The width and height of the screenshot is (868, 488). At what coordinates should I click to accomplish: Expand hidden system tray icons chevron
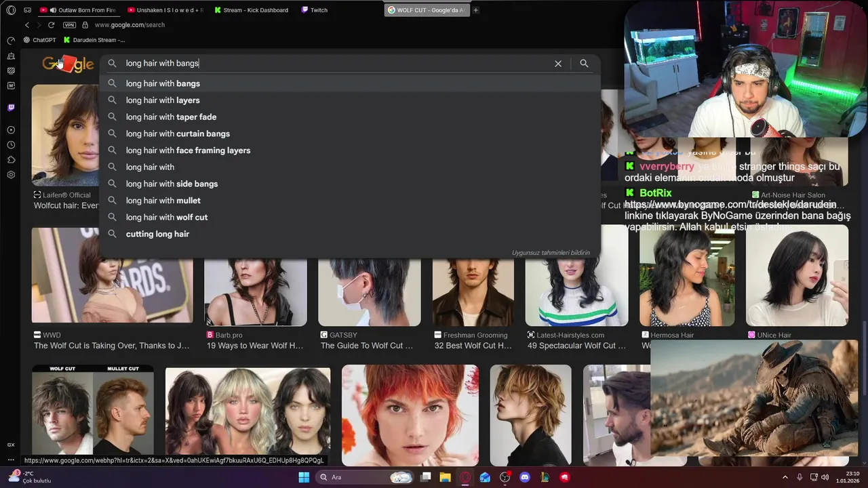coord(785,477)
